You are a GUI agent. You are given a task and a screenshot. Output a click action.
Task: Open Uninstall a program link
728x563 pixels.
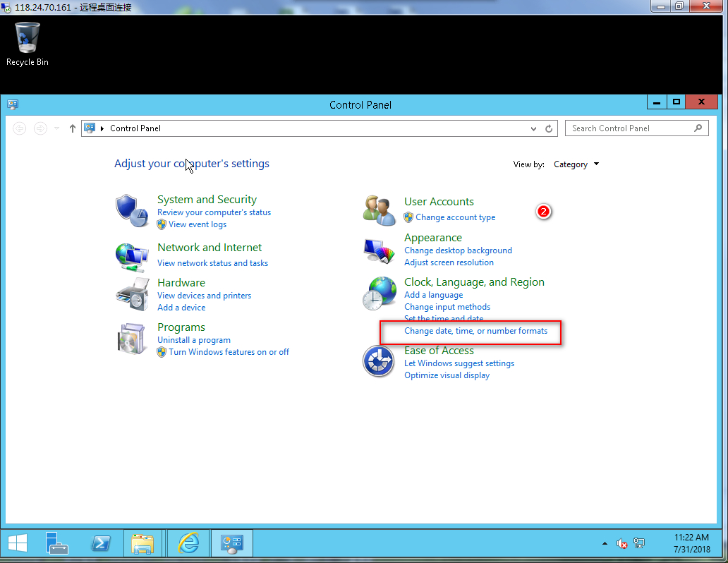point(194,340)
